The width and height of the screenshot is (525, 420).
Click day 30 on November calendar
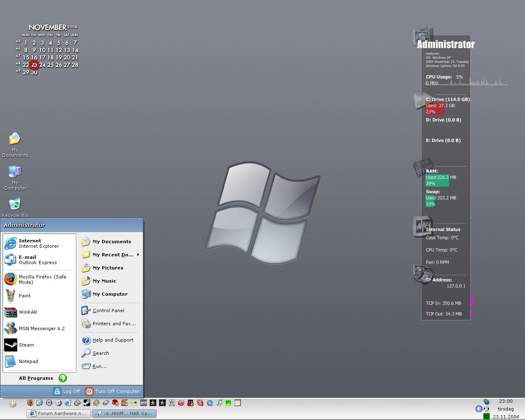(34, 72)
